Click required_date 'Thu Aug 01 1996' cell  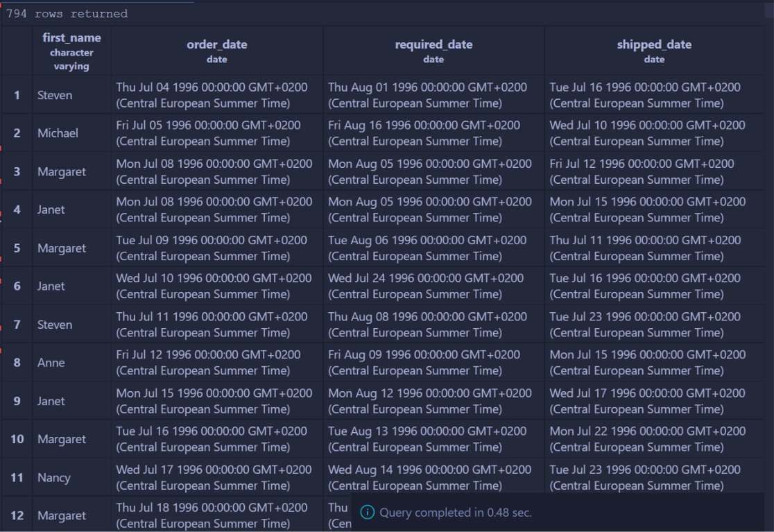point(433,95)
